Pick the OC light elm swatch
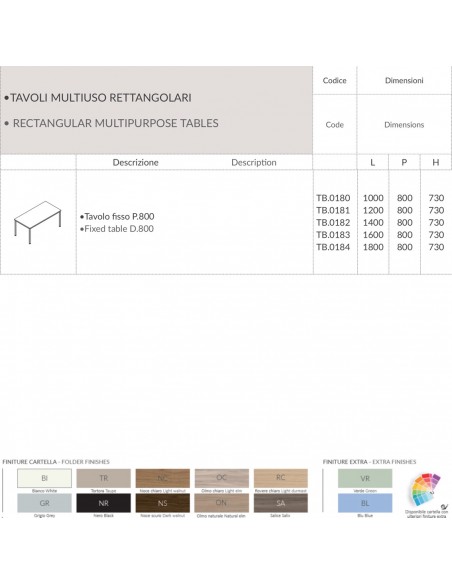The height and width of the screenshot is (584, 452). [x=222, y=478]
